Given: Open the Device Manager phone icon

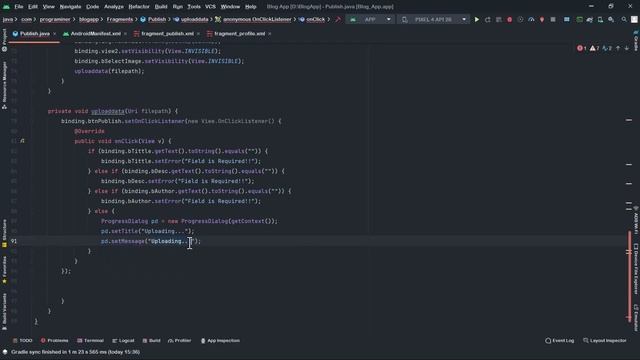Looking at the screenshot, I should click(x=600, y=19).
